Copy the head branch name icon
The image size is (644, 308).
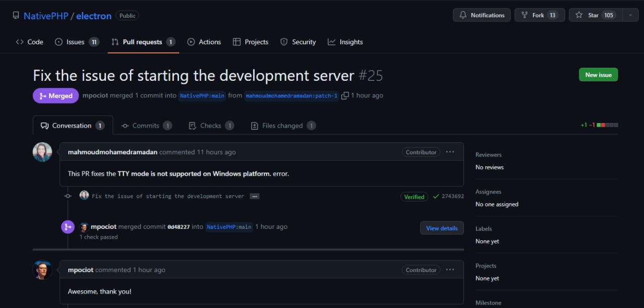[345, 96]
